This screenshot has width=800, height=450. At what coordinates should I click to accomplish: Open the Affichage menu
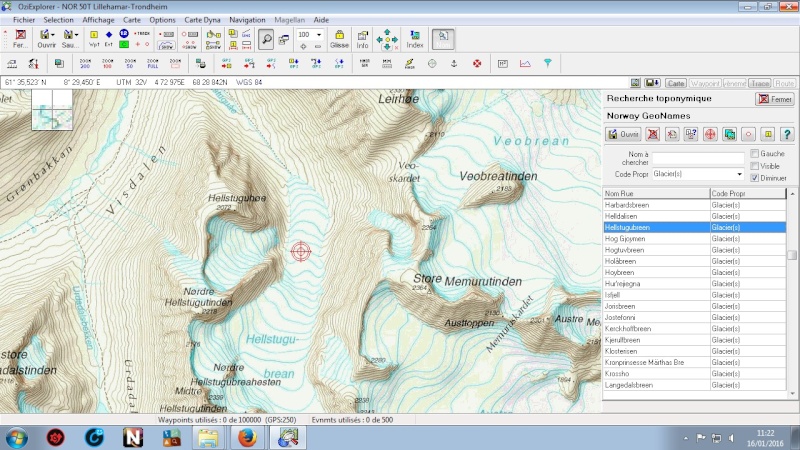point(98,20)
